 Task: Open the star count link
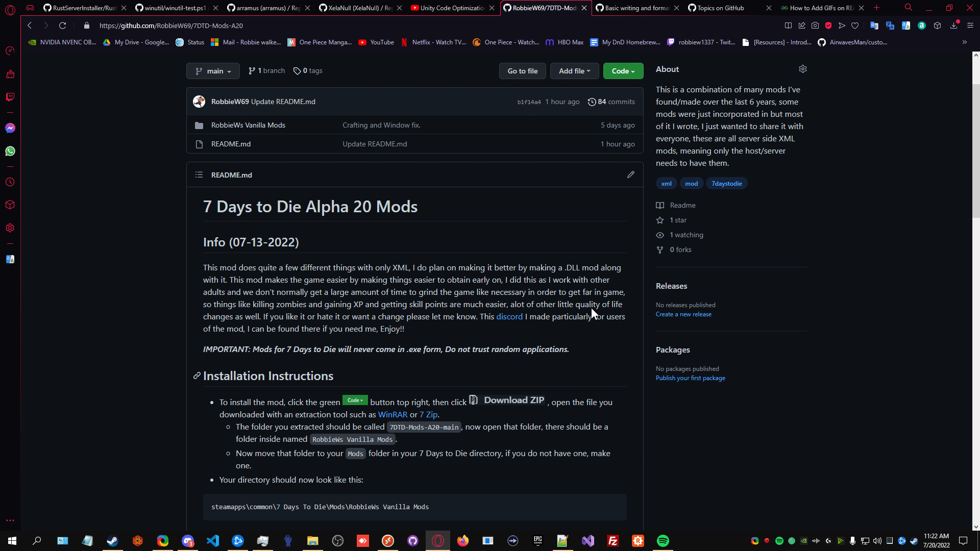[x=678, y=220]
